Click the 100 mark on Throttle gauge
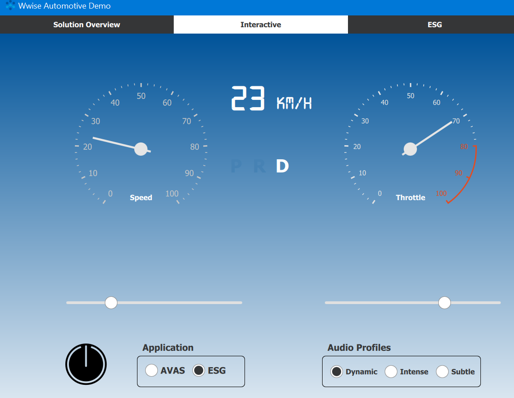Viewport: 514px width, 398px height. [441, 193]
